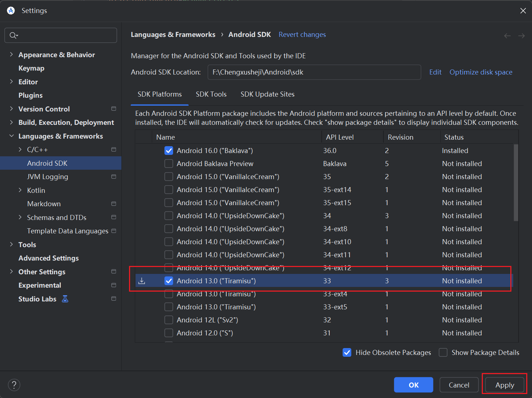Click project-level icon next to Version Control
532x398 pixels.
(x=113, y=109)
